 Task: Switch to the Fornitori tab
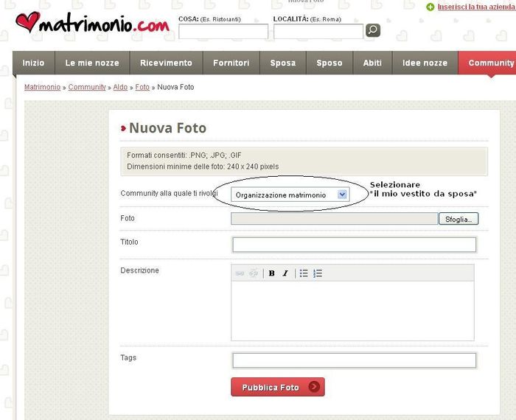[231, 63]
